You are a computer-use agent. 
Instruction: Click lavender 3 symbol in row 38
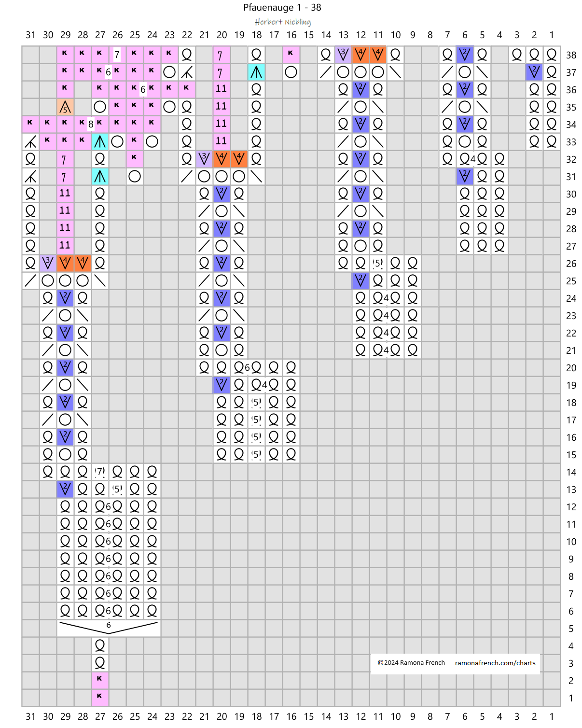pos(343,55)
